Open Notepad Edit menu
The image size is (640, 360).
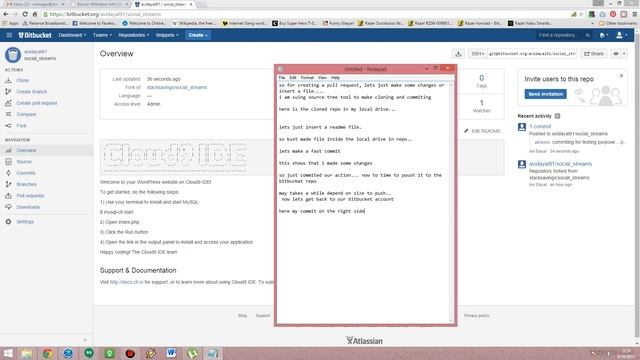(293, 78)
